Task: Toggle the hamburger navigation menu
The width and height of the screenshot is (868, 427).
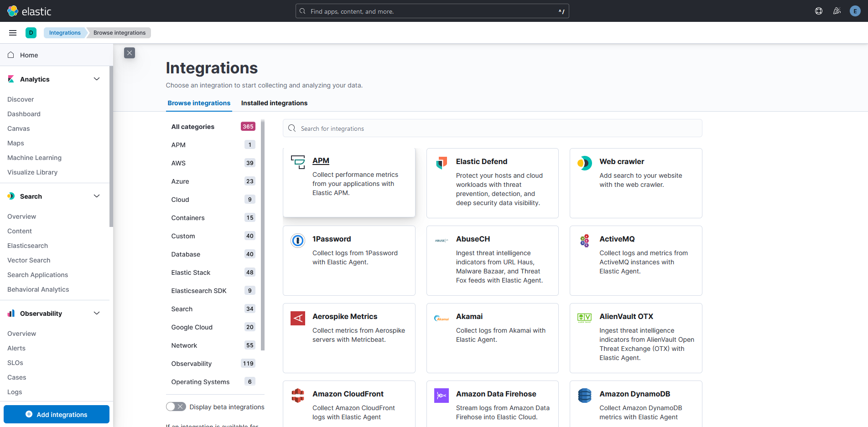Action: tap(13, 33)
